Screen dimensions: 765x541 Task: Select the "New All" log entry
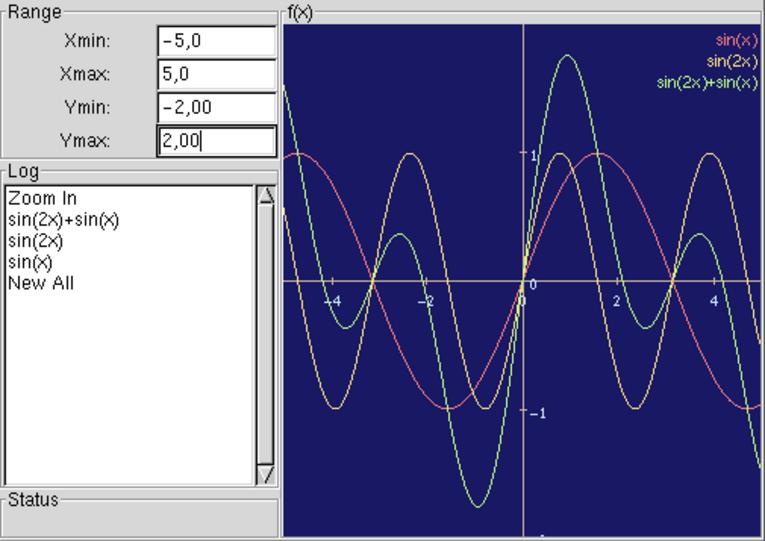click(x=41, y=283)
